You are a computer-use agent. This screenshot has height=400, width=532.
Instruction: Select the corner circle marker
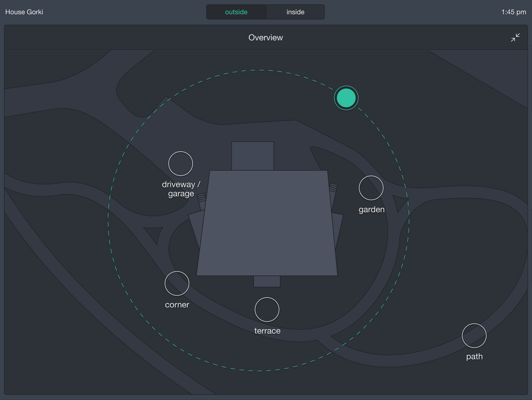click(x=177, y=283)
